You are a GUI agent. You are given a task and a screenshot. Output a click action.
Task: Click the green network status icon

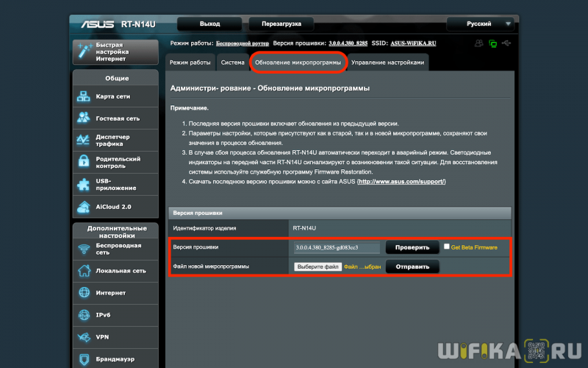[x=492, y=43]
